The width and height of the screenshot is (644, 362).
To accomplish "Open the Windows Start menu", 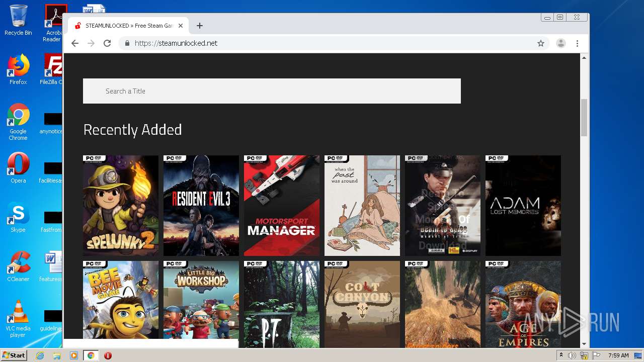I will click(x=14, y=355).
